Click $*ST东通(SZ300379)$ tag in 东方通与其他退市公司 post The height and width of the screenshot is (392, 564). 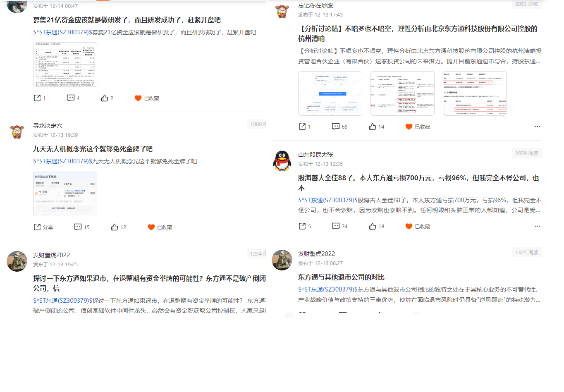pyautogui.click(x=328, y=289)
